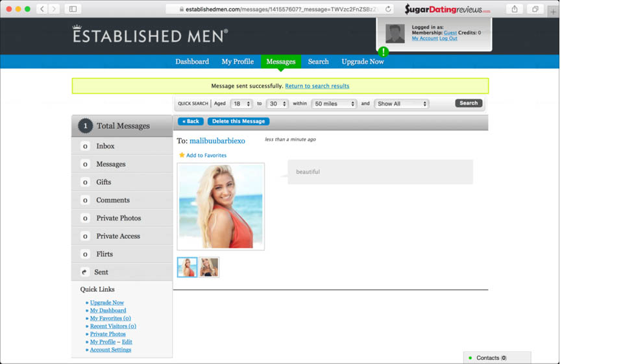Screen dimensions: 623x364
Task: Click the Log Out link
Action: tap(448, 38)
